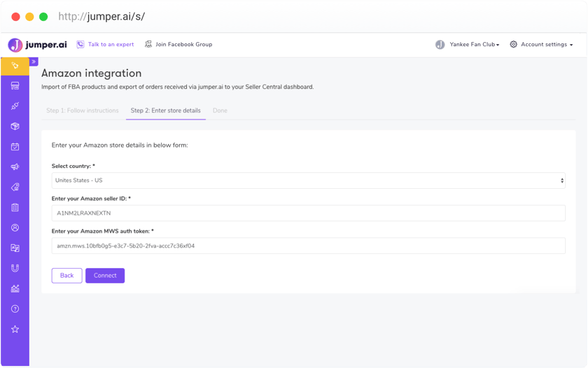The width and height of the screenshot is (588, 368).
Task: Open the help question mark icon
Action: [x=15, y=309]
